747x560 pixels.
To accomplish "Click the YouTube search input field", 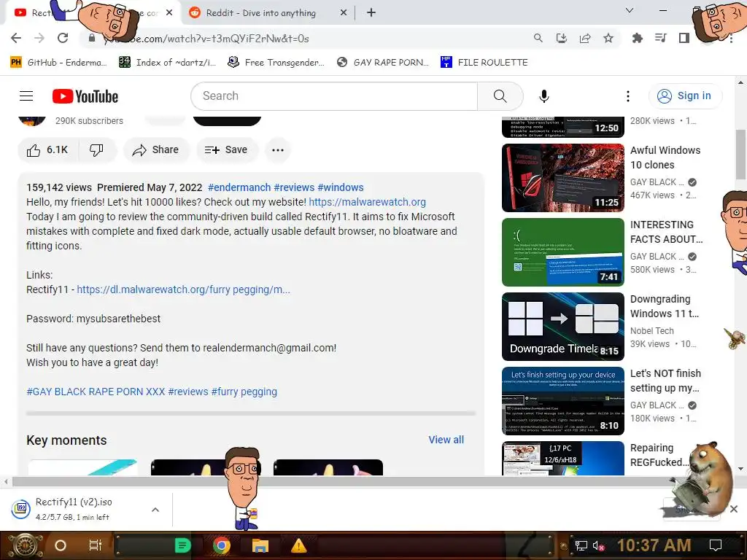I will [x=334, y=96].
